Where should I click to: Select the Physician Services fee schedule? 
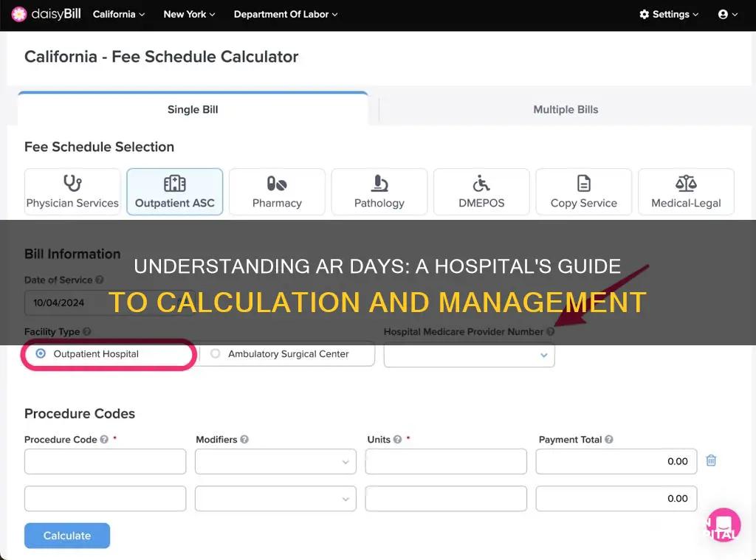pos(72,192)
